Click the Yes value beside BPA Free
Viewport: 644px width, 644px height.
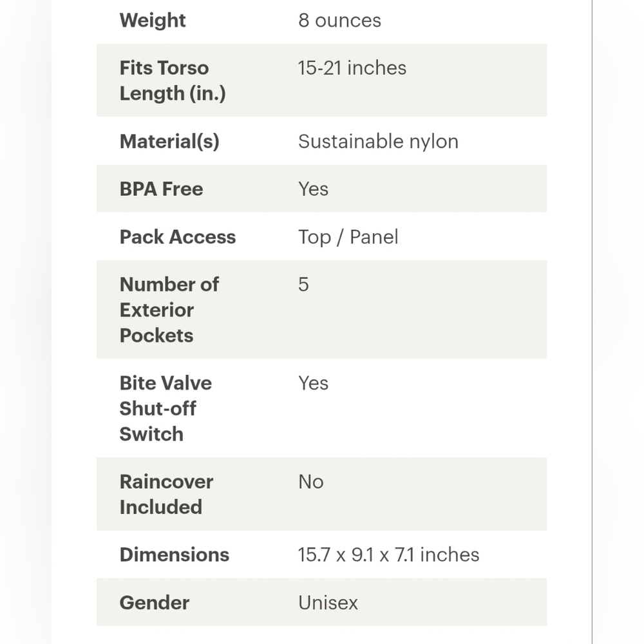click(x=314, y=189)
